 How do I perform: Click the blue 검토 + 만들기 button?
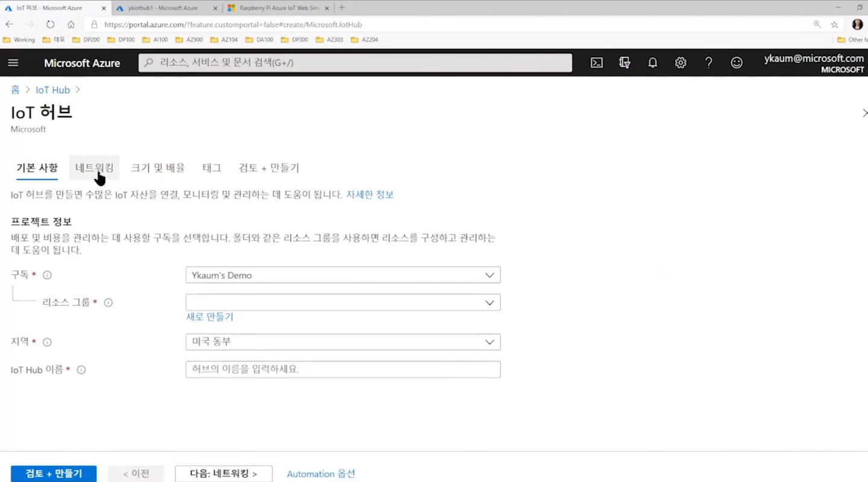click(54, 474)
